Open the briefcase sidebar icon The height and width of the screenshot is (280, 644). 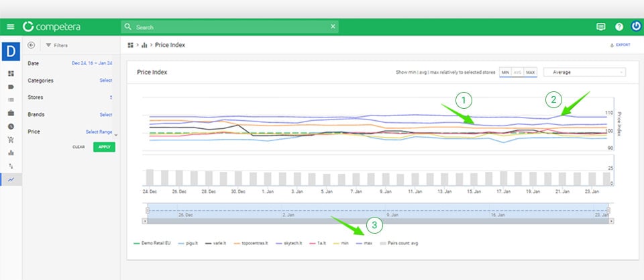(11, 113)
